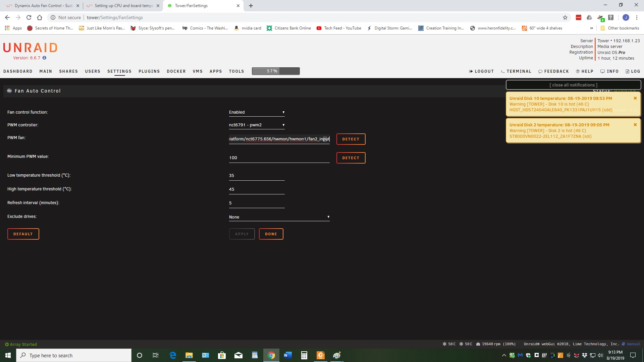Viewport: 644px width, 362px height.
Task: Click the Done button
Action: [271, 234]
